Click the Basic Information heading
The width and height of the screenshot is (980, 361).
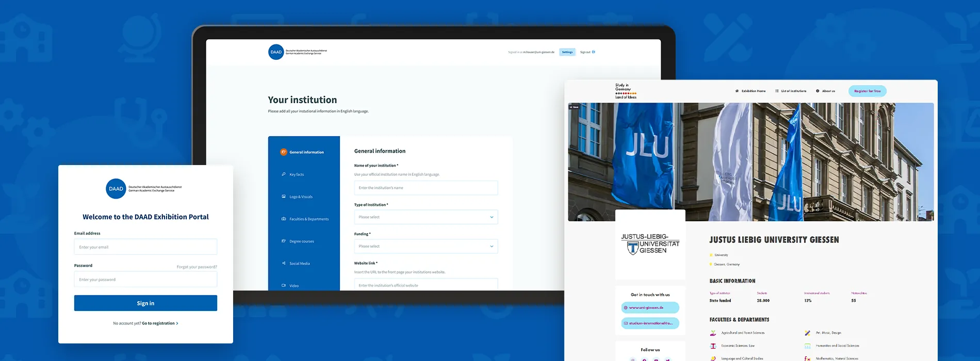point(732,281)
